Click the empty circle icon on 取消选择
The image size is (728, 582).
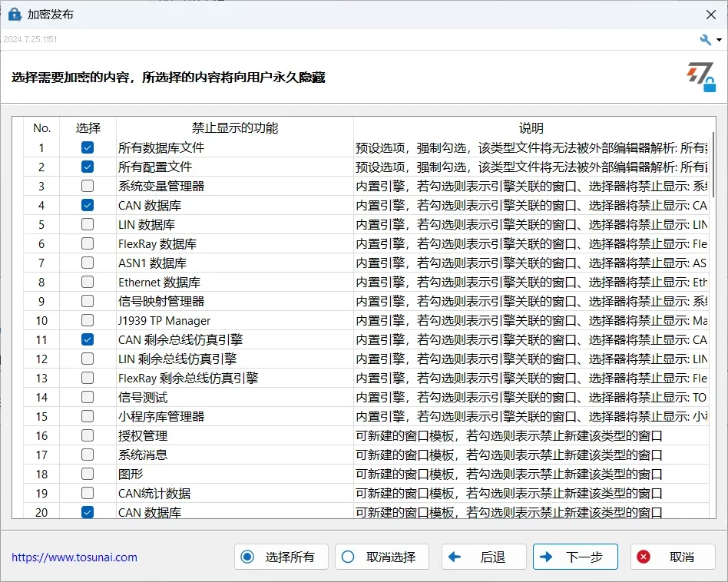pos(349,557)
